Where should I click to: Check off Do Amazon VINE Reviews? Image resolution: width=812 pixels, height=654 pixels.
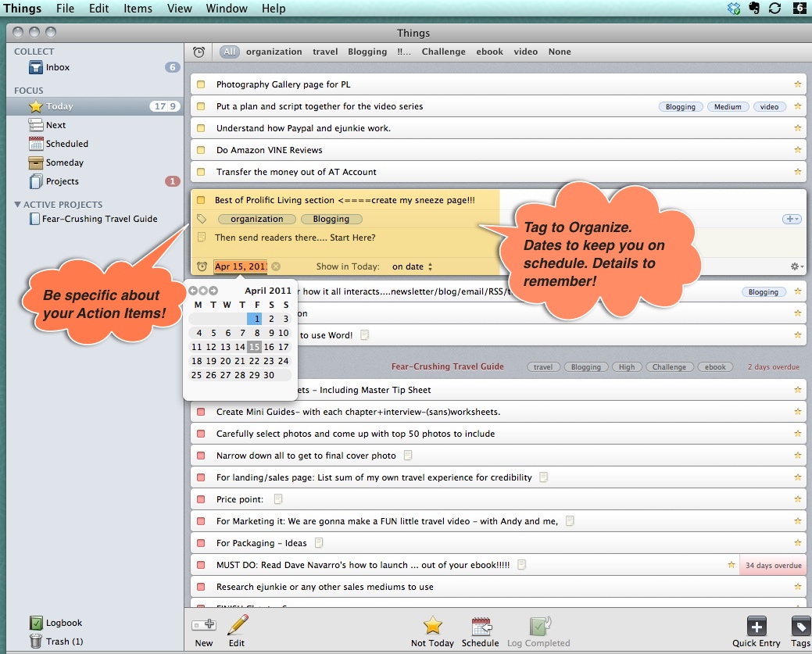(x=201, y=150)
